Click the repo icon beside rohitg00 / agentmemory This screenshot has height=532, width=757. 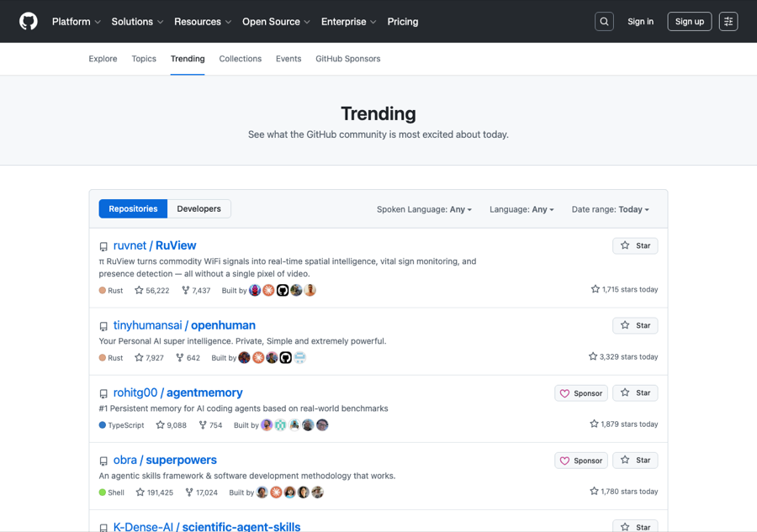coord(103,394)
